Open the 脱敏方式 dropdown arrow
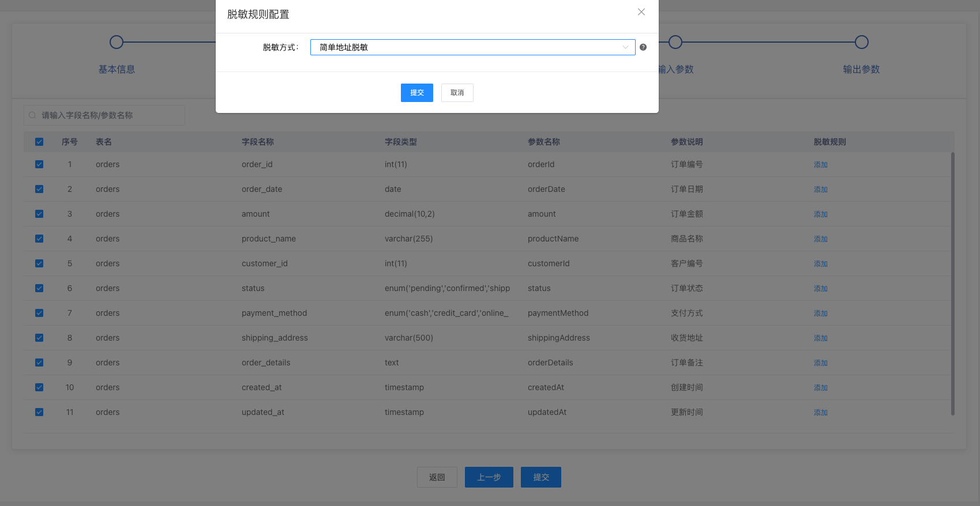Screen dimensions: 980x506 pos(625,47)
